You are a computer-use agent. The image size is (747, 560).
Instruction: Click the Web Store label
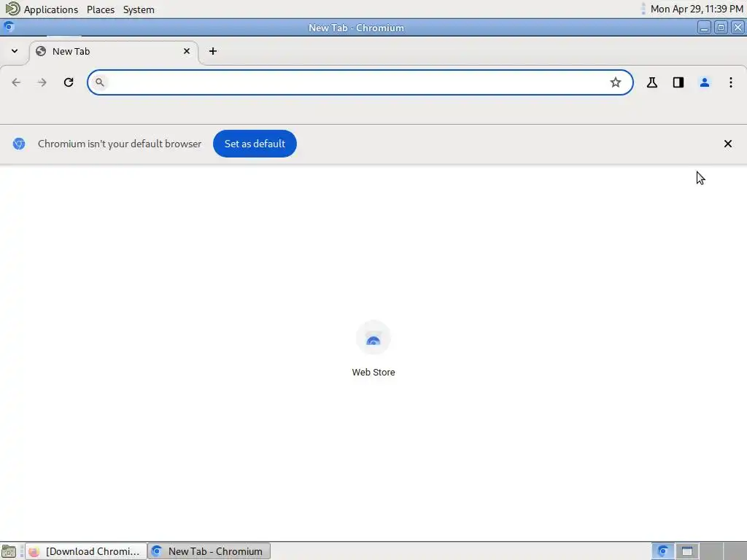click(373, 373)
